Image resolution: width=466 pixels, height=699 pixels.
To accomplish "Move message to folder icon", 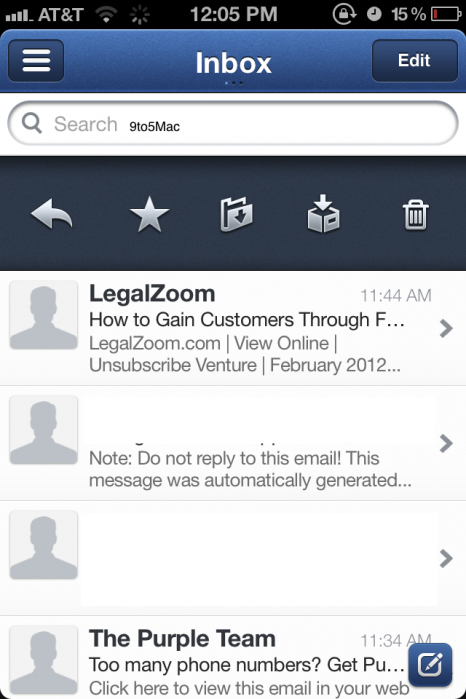I will click(x=236, y=214).
